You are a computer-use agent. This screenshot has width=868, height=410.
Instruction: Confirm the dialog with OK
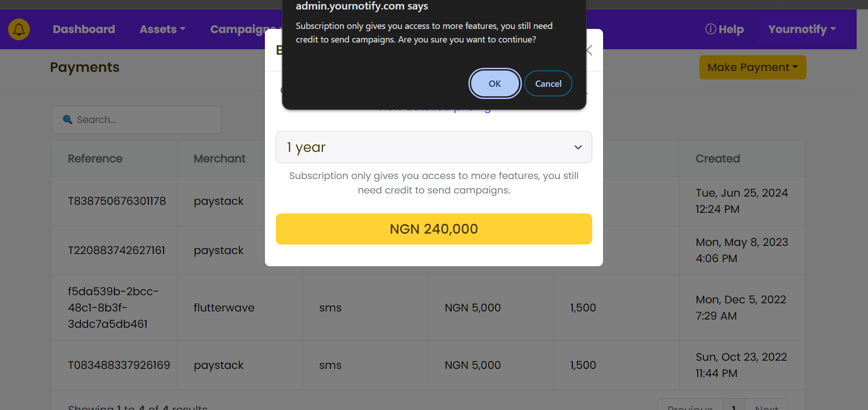(495, 84)
